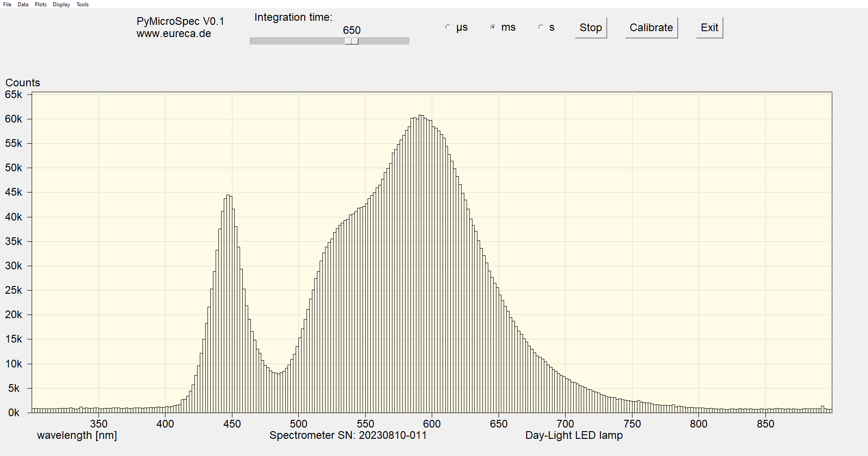Click the www.eureca.de text
Screen dimensions: 868x456
click(x=174, y=33)
